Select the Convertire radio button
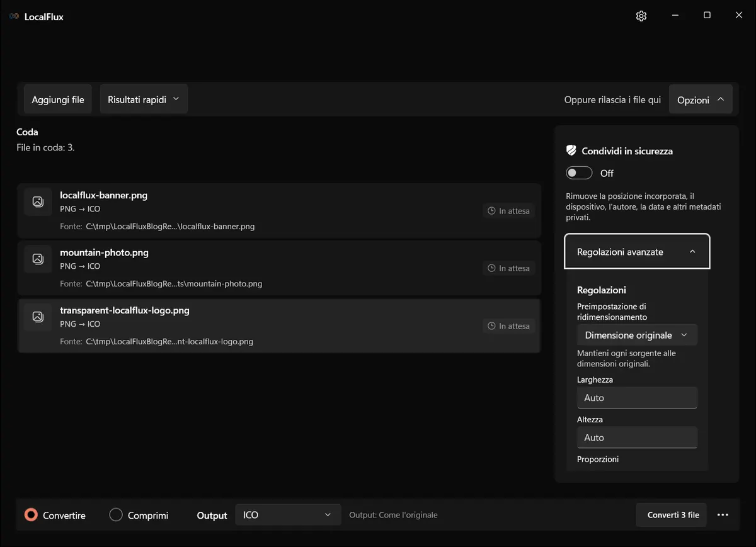The width and height of the screenshot is (756, 547). pos(31,515)
